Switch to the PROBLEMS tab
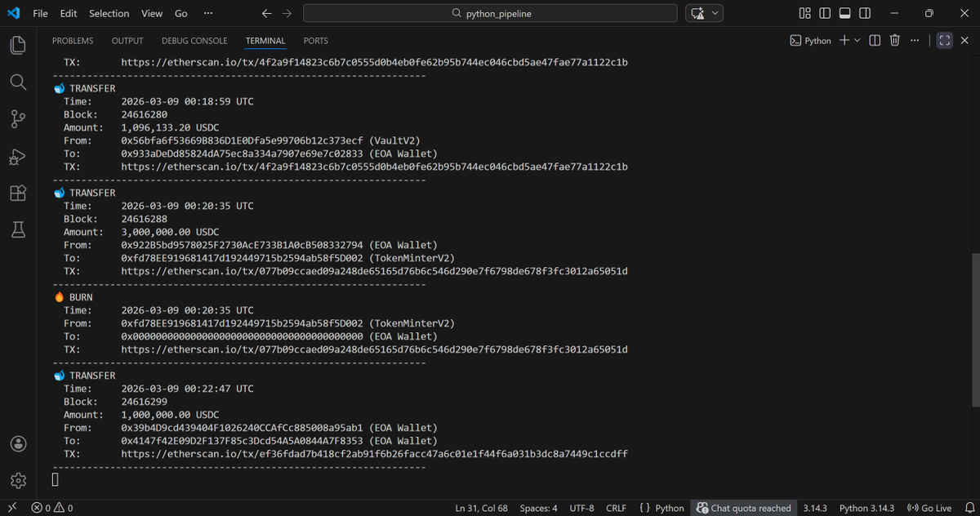The image size is (980, 516). [73, 41]
